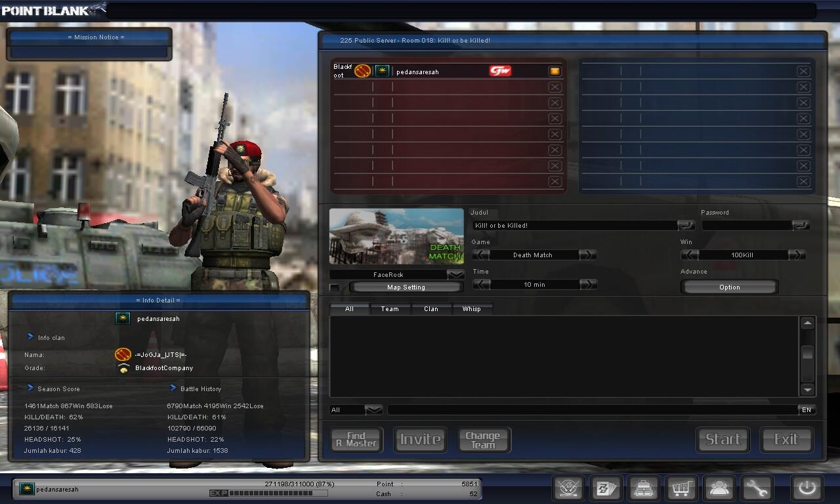Decrease Time with left arrow
This screenshot has width=840, height=504.
point(481,284)
